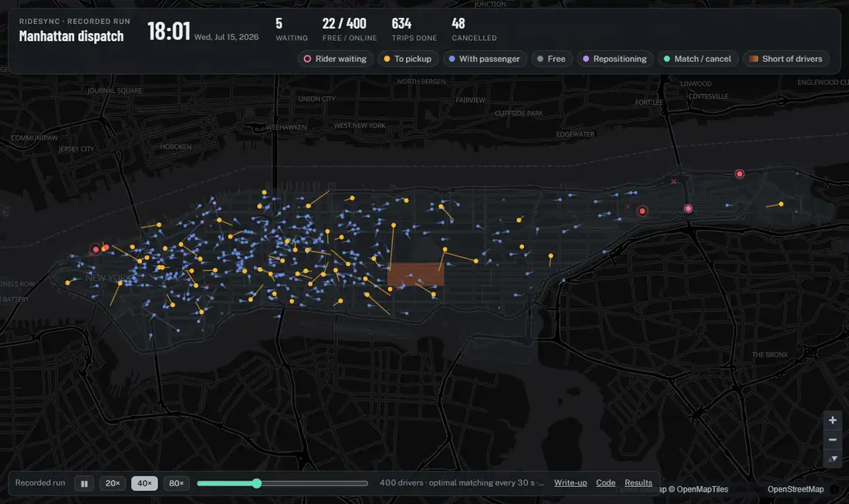Click the 'Wed, Jul 15, 2026' date
Image resolution: width=849 pixels, height=504 pixels.
tap(226, 37)
